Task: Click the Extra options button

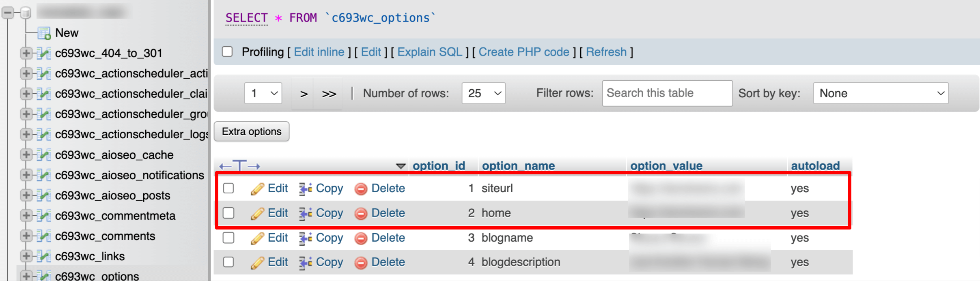Action: (252, 131)
